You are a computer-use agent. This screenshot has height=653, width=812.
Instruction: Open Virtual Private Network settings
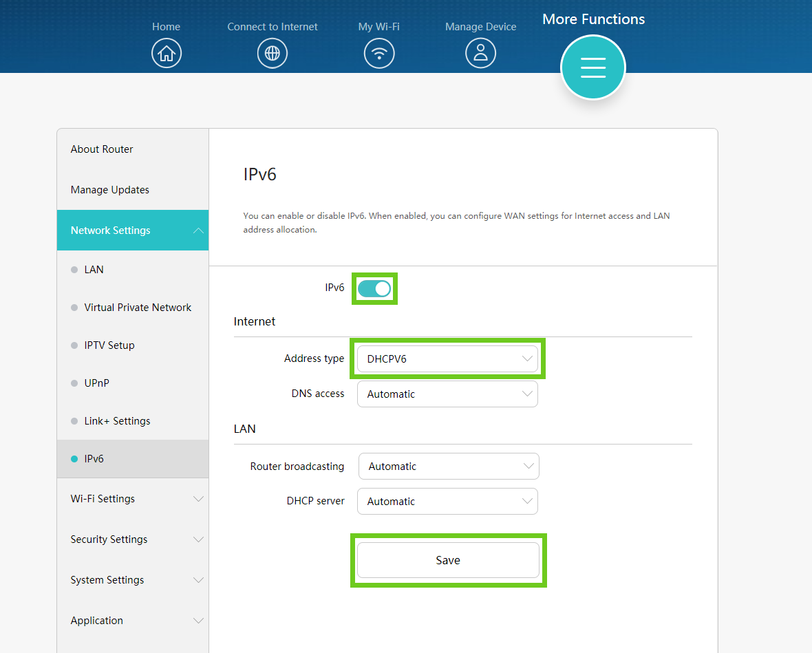(x=138, y=308)
